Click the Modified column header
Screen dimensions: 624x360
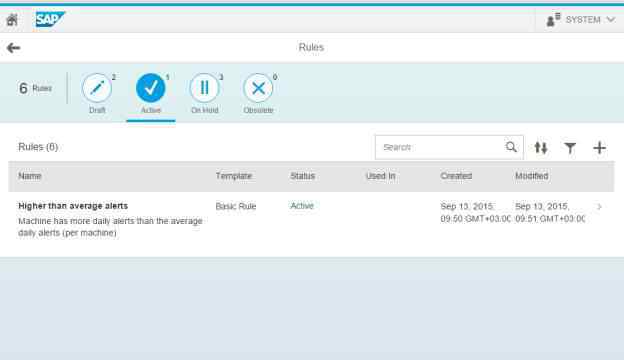point(532,176)
